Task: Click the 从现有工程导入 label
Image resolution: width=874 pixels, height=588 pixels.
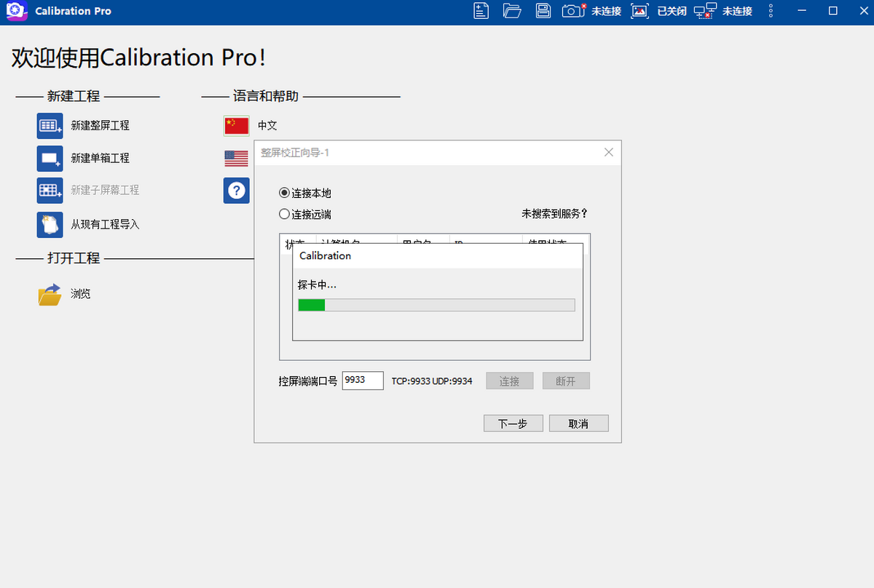Action: (x=105, y=225)
